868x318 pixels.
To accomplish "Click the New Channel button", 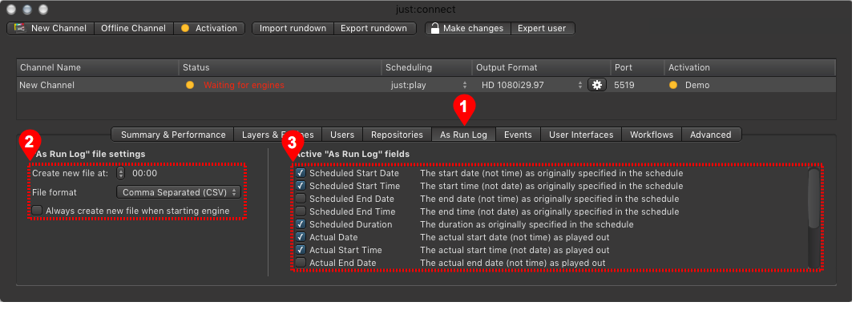I will pos(51,28).
